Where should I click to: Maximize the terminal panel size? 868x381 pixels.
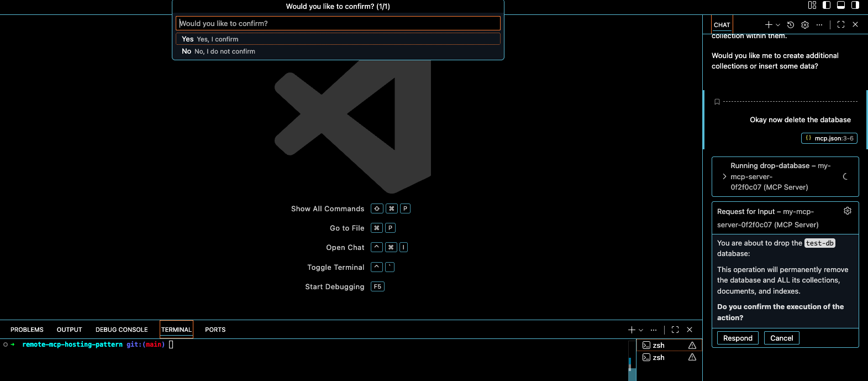[x=675, y=330]
